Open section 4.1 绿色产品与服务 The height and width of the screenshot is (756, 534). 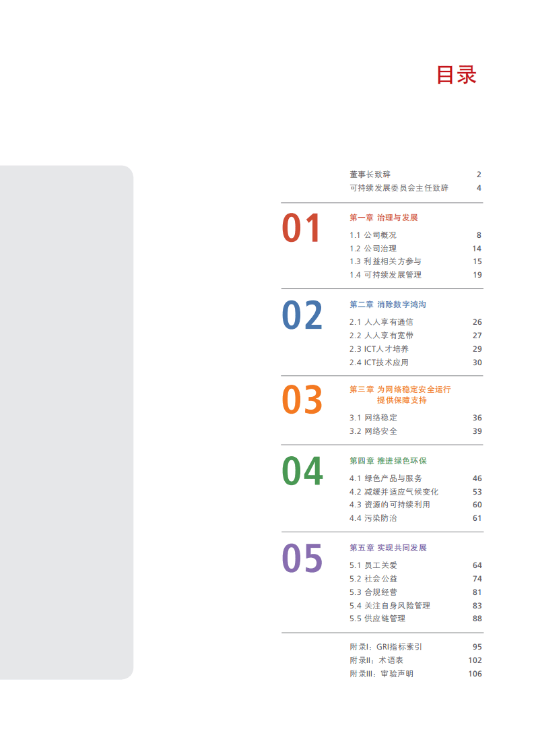(386, 478)
